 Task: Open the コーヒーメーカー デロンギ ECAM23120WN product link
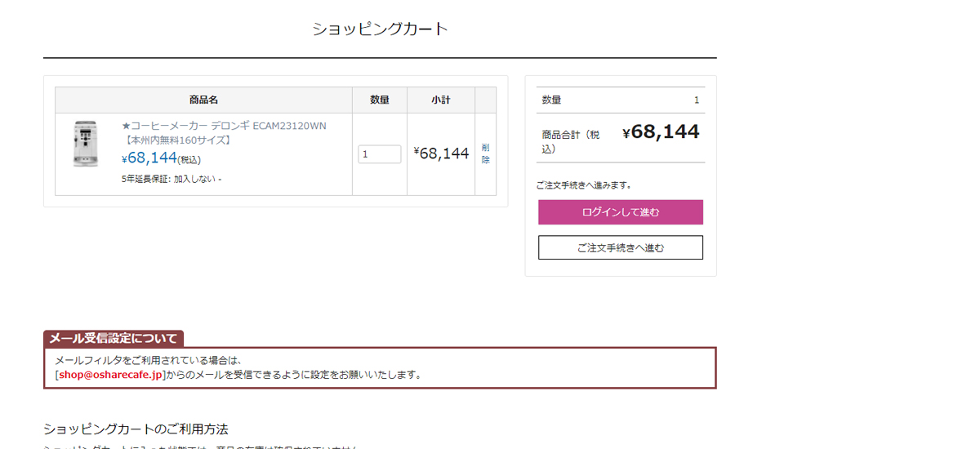coord(224,126)
